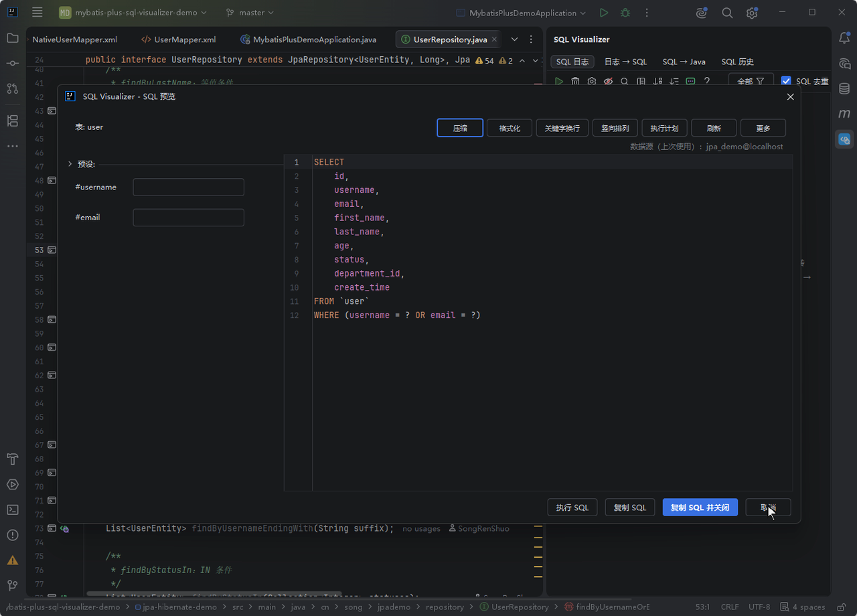Screen dimensions: 857x616
Task: Open the MybatisPlusDemoApplication.java editor tab
Action: (x=308, y=40)
